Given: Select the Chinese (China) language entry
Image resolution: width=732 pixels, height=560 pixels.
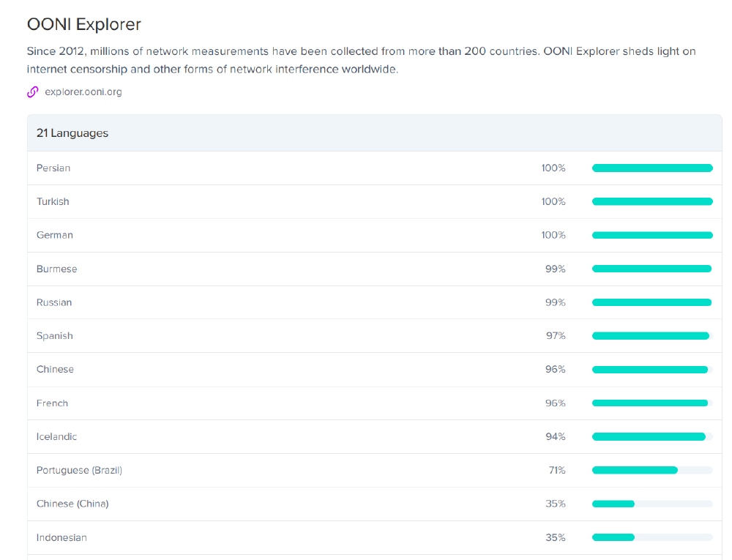Looking at the screenshot, I should tap(72, 504).
